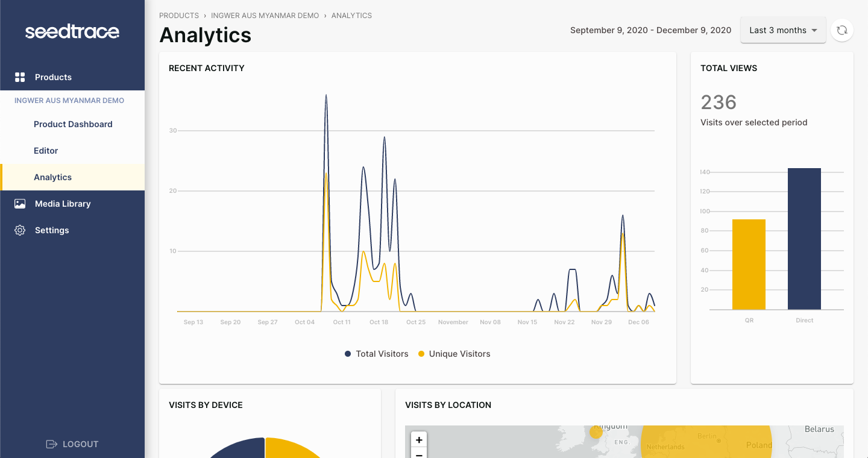Click the Dec 06 axis label
Viewport: 868px width, 458px height.
coord(638,322)
